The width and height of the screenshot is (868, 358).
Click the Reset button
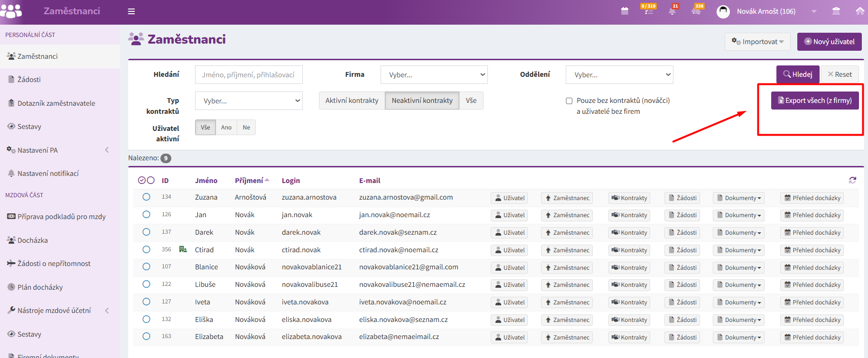pos(840,74)
